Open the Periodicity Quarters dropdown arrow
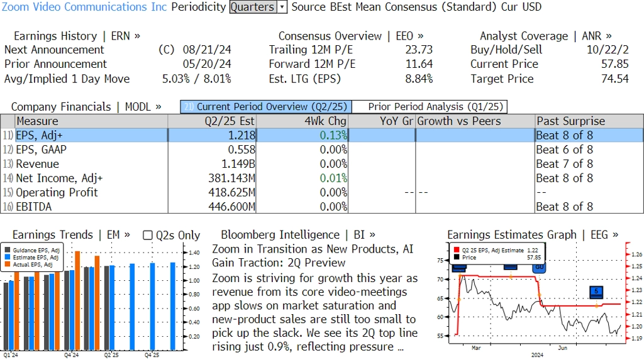 (282, 7)
